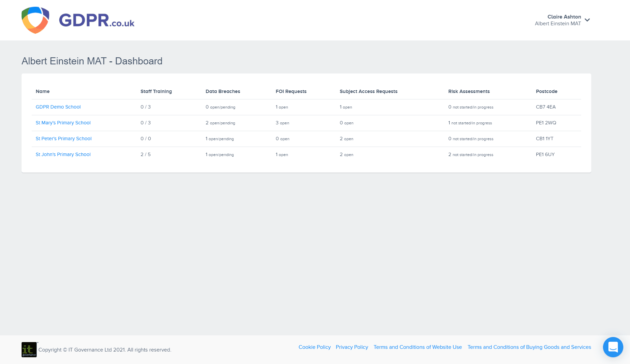Click St Peter's staff training value 0 / 0
Viewport: 630px width, 364px height.
pos(146,139)
